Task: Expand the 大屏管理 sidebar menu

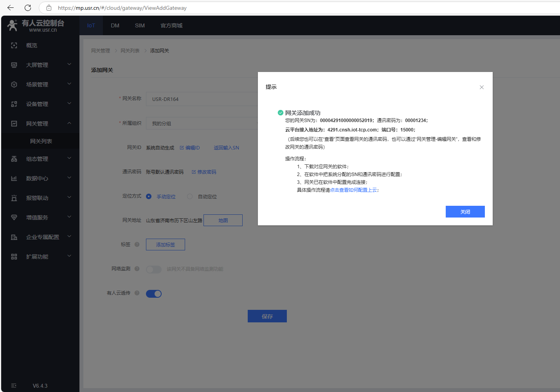Action: [69, 65]
